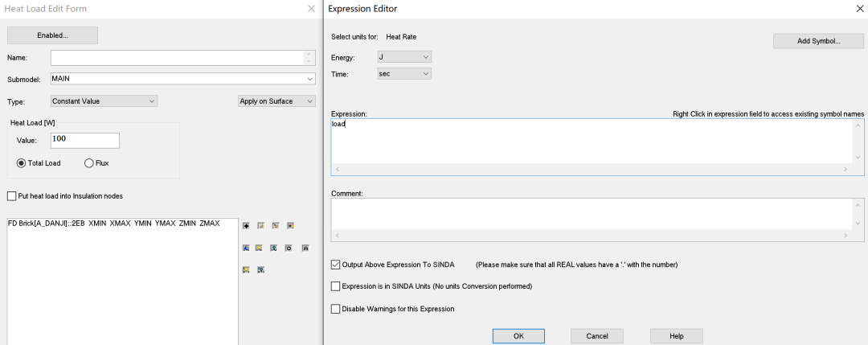Click the last icon in the top icon row

[x=290, y=226]
